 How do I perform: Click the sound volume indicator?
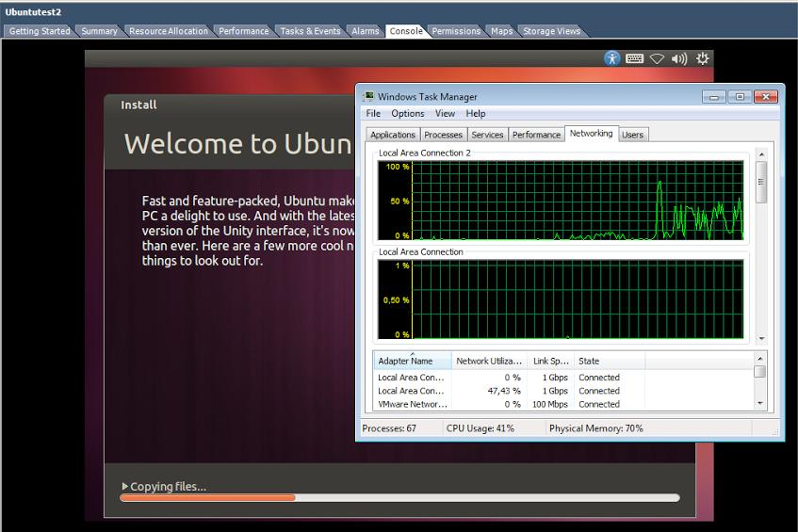(679, 58)
